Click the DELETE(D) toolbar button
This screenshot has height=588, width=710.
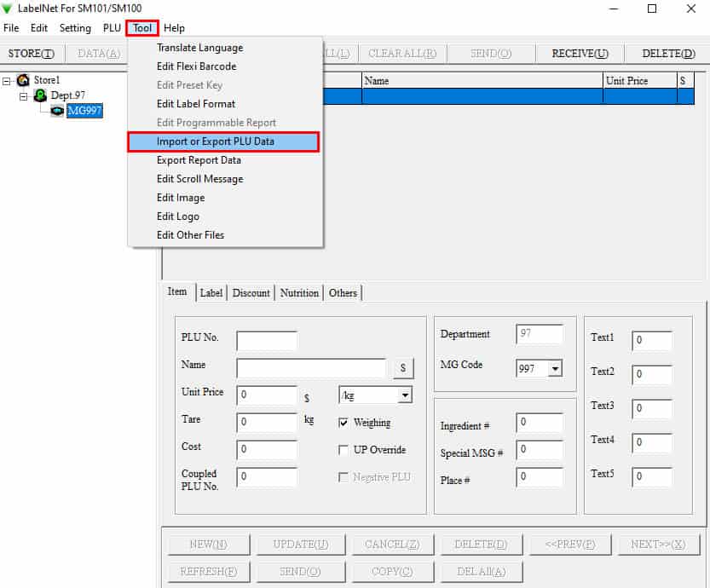(668, 54)
